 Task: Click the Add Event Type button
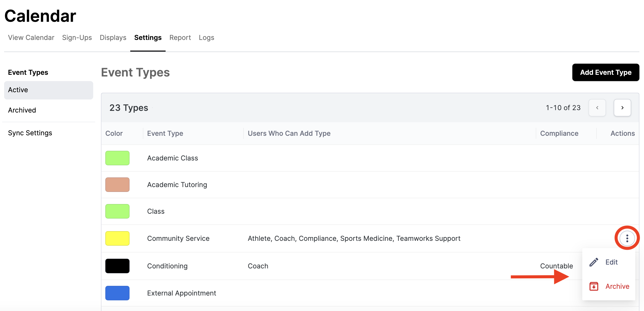[x=605, y=72]
